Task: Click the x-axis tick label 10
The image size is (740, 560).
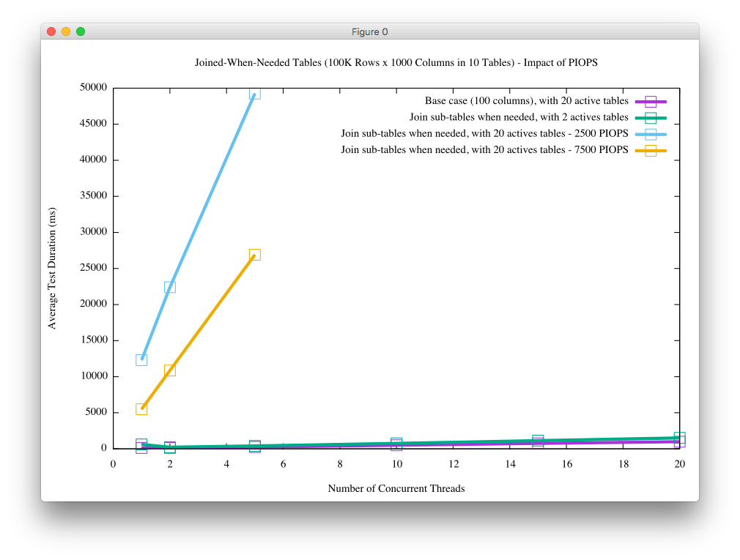Action: coord(397,464)
